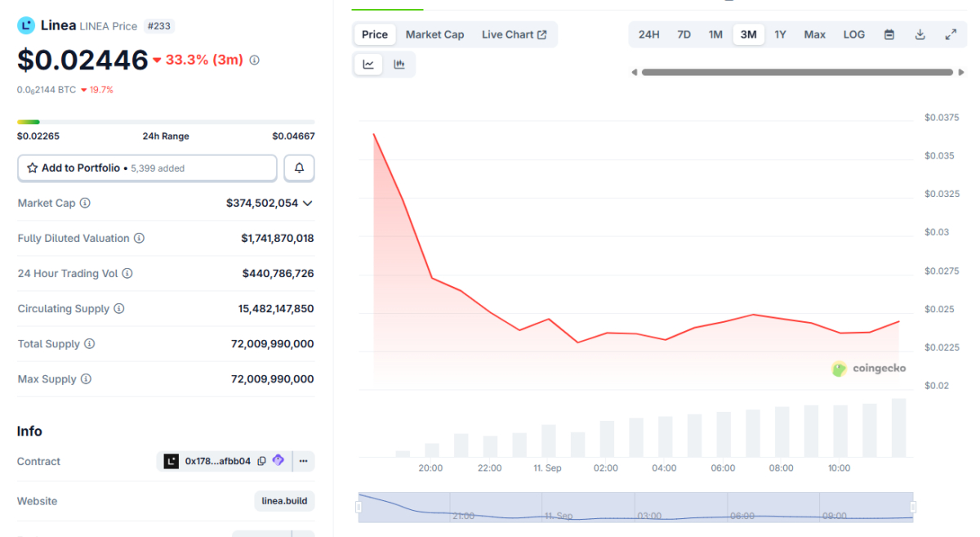Toggle LOG scale on chart
The width and height of the screenshot is (980, 537).
pos(853,34)
